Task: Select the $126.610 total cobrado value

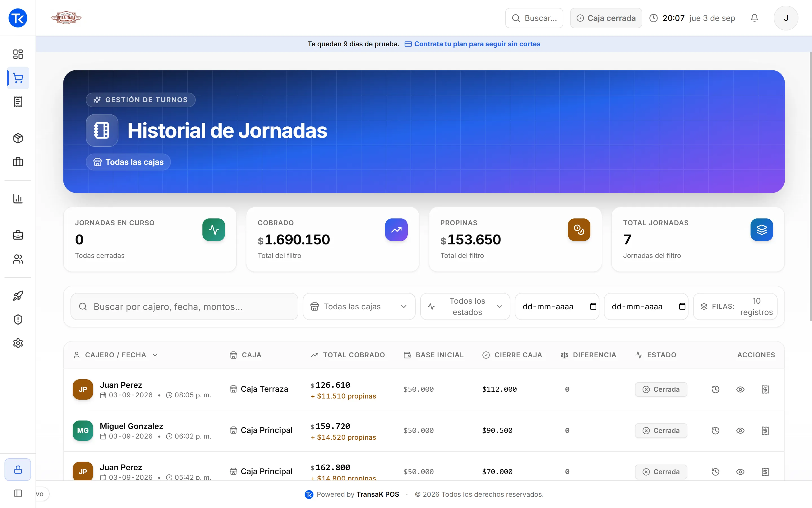Action: click(x=330, y=385)
